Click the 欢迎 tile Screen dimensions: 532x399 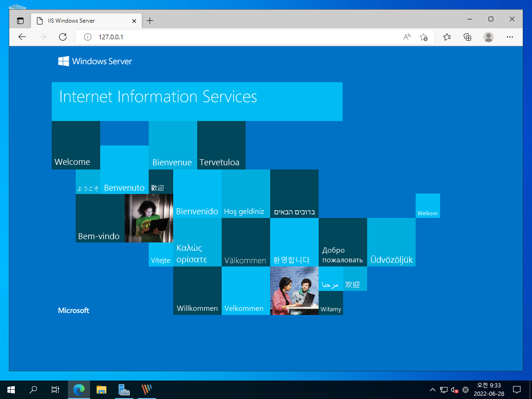tap(355, 278)
